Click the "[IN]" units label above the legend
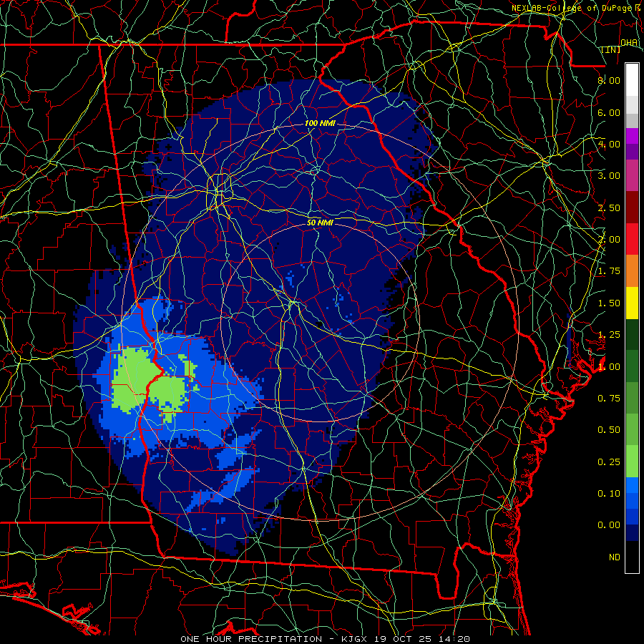The image size is (644, 644). [611, 49]
